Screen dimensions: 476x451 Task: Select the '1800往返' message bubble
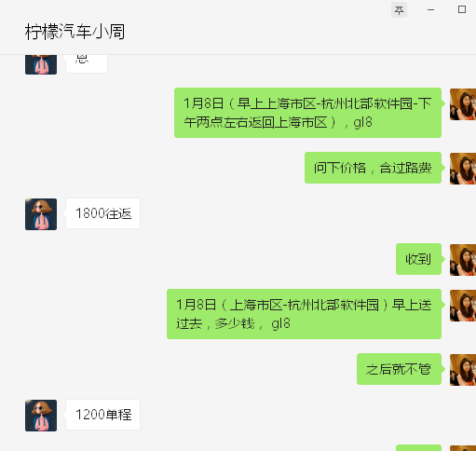pos(103,213)
